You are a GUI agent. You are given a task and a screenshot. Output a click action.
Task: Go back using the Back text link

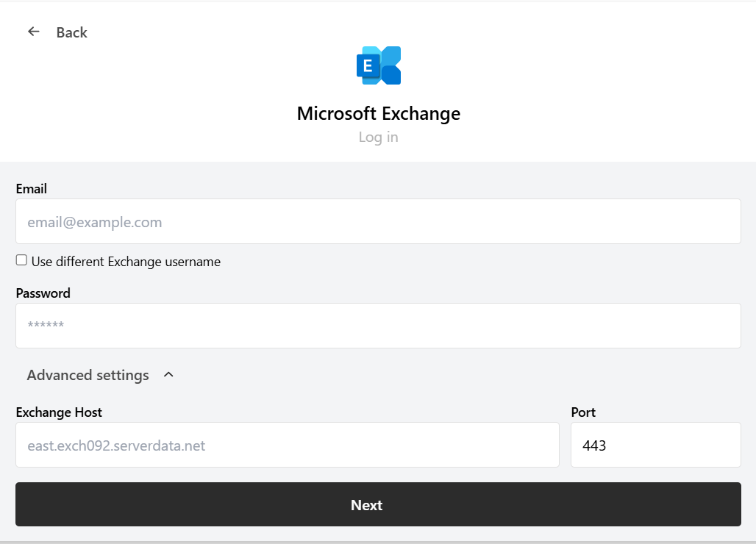click(71, 32)
